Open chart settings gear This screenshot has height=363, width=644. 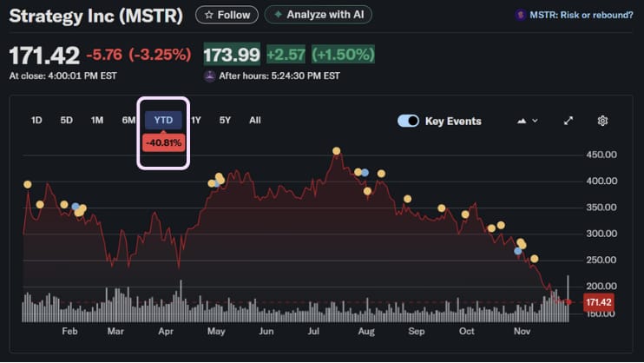(x=602, y=121)
